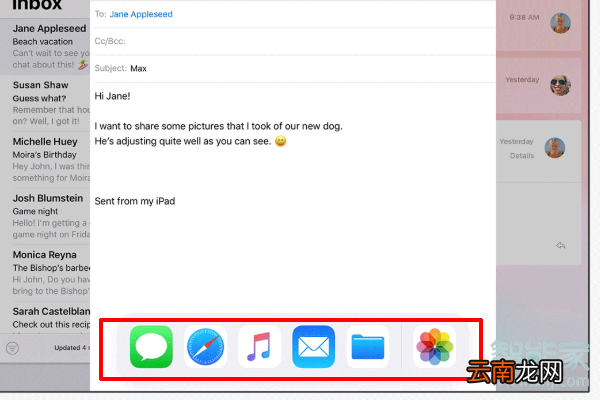Click into the Cc/Bcc field

(295, 41)
